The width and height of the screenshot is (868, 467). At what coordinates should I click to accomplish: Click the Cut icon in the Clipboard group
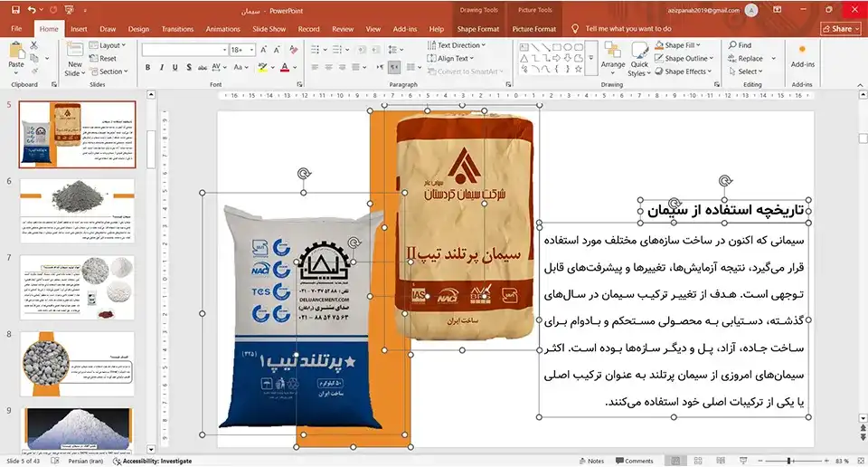[33, 45]
